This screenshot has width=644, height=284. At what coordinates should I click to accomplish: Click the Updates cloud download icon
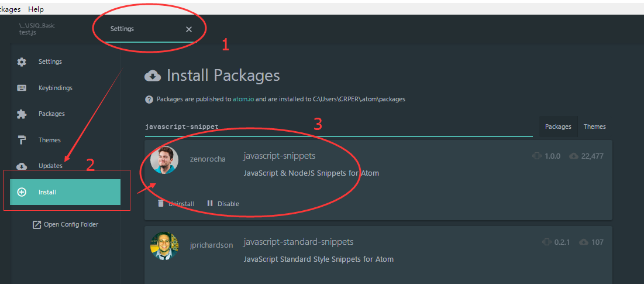click(x=22, y=166)
